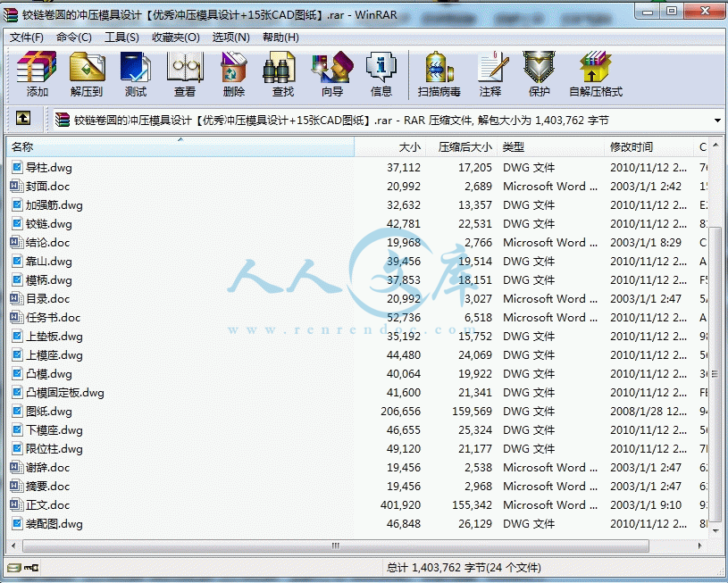
Task: Click the size value 52,736
Action: pyautogui.click(x=404, y=318)
